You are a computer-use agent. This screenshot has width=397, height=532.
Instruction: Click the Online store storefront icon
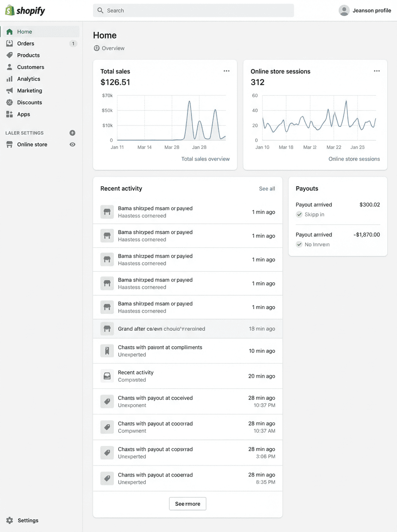click(9, 145)
